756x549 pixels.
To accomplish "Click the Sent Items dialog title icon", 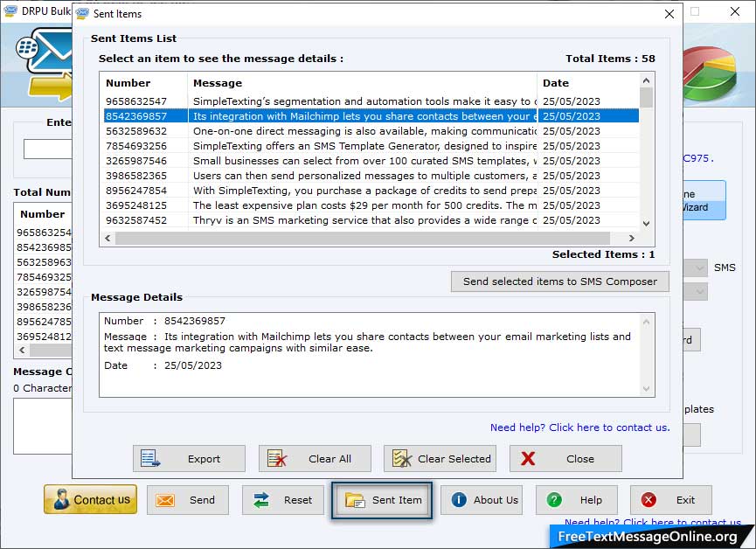I will coord(82,13).
